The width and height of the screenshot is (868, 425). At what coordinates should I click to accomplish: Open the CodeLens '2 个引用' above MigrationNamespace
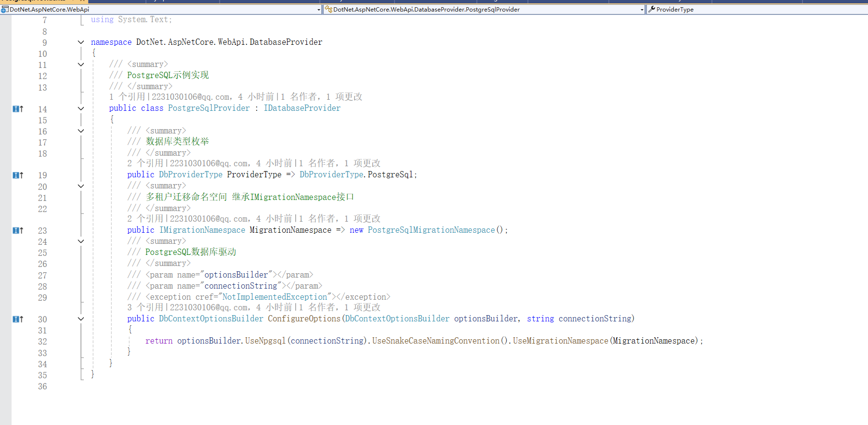coord(145,219)
